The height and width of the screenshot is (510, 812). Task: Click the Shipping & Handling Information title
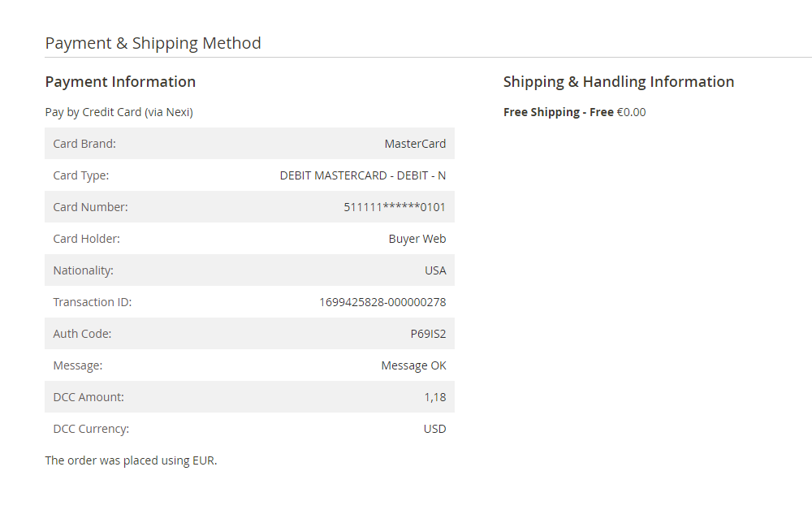619,81
